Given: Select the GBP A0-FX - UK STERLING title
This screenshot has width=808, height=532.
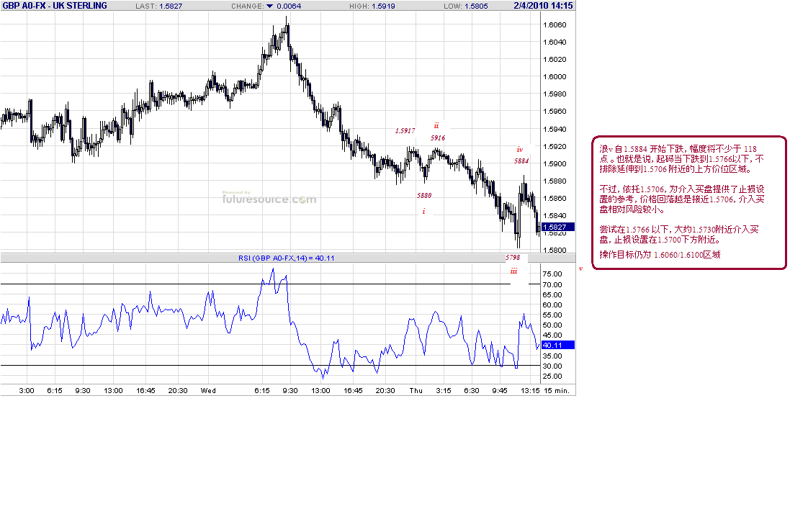Looking at the screenshot, I should (55, 6).
